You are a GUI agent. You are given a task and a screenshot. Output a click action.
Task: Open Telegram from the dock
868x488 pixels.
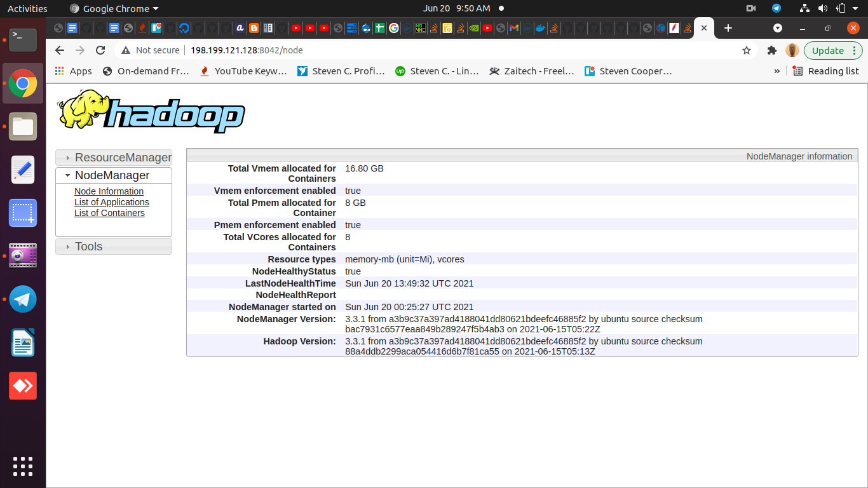[23, 299]
